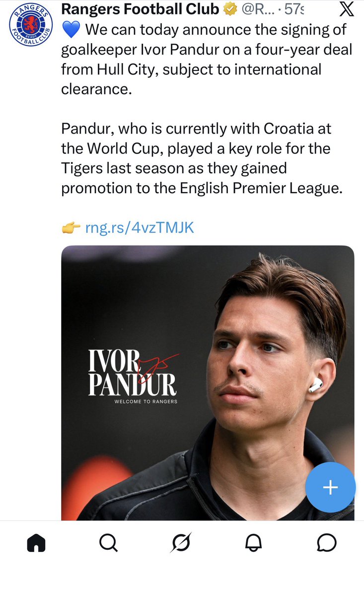Image resolution: width=364 pixels, height=596 pixels.
Task: Open the Search magnifier tab
Action: pos(108,543)
